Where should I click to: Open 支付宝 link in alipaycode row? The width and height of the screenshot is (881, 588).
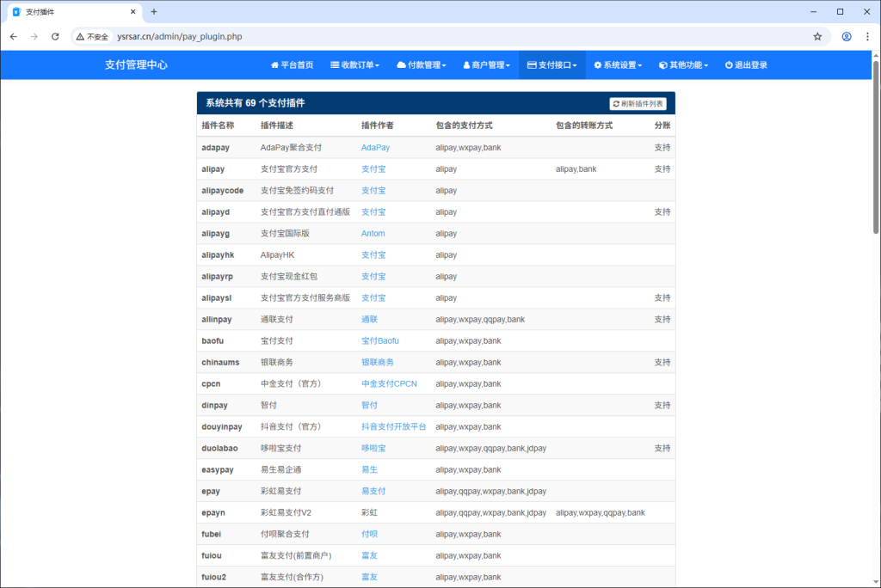coord(373,190)
